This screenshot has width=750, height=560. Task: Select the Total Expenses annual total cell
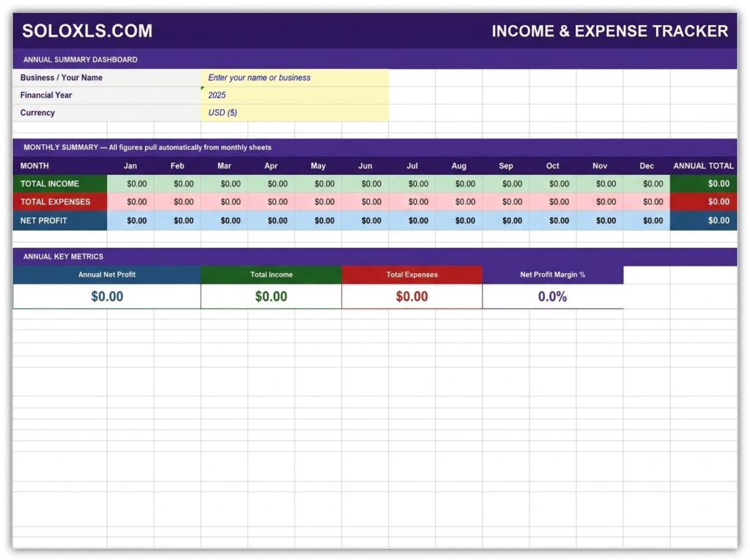click(x=703, y=202)
